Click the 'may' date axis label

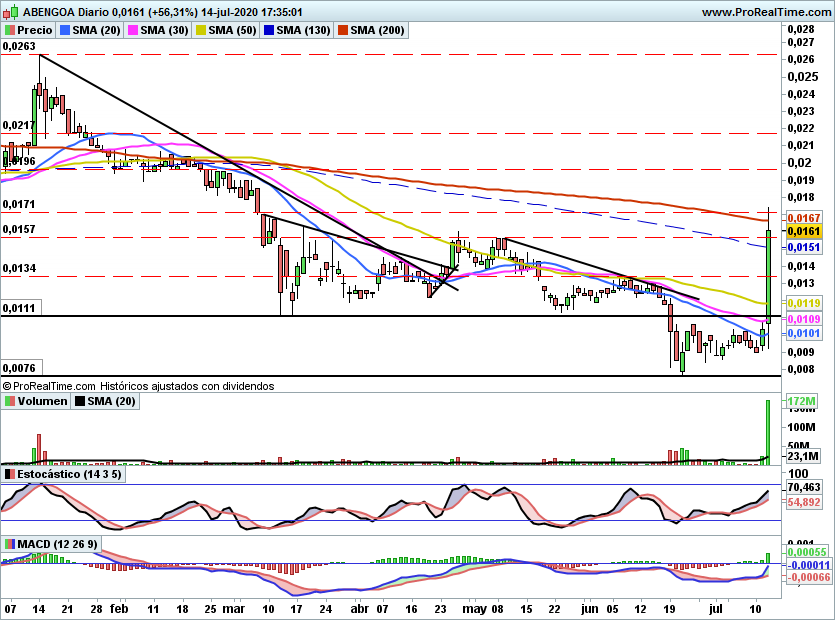point(474,609)
